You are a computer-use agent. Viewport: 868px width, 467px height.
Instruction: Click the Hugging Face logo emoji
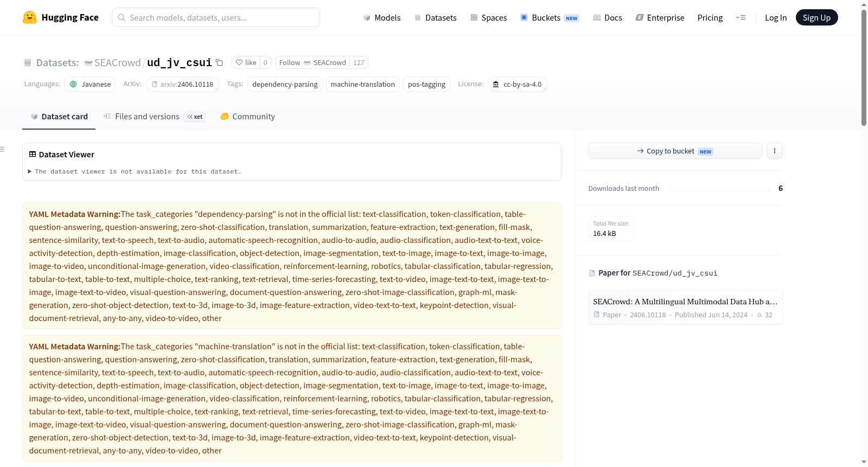(x=30, y=17)
